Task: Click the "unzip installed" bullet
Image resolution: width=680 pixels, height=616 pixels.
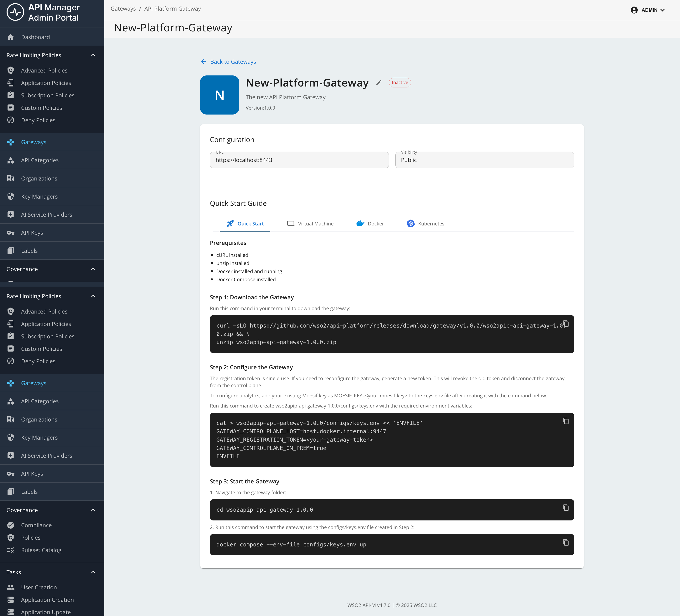Action: (233, 263)
